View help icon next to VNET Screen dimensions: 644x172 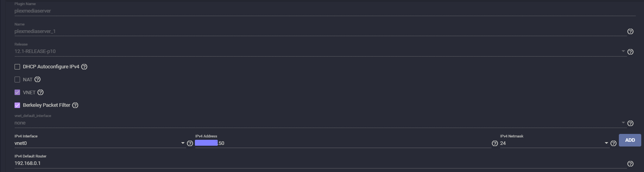(x=40, y=92)
